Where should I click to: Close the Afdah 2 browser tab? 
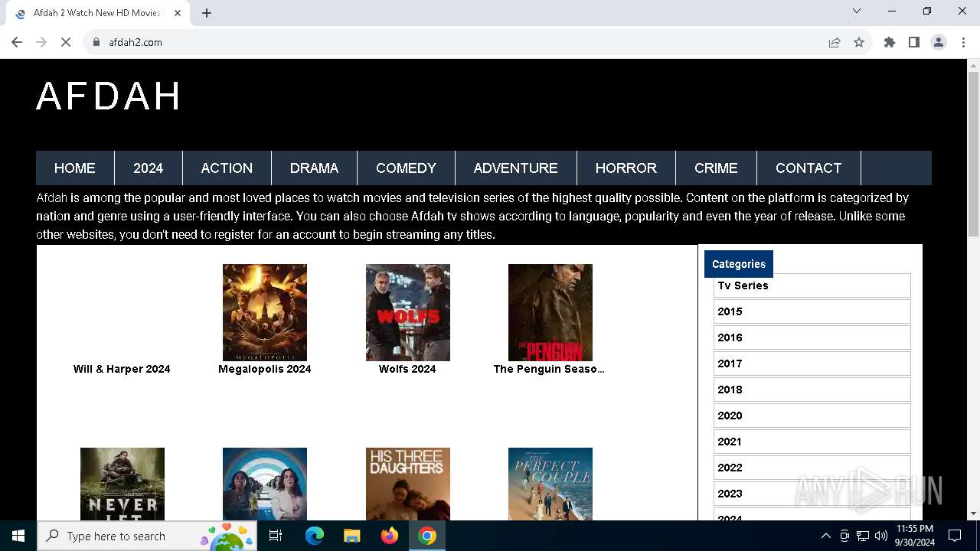[x=178, y=13]
